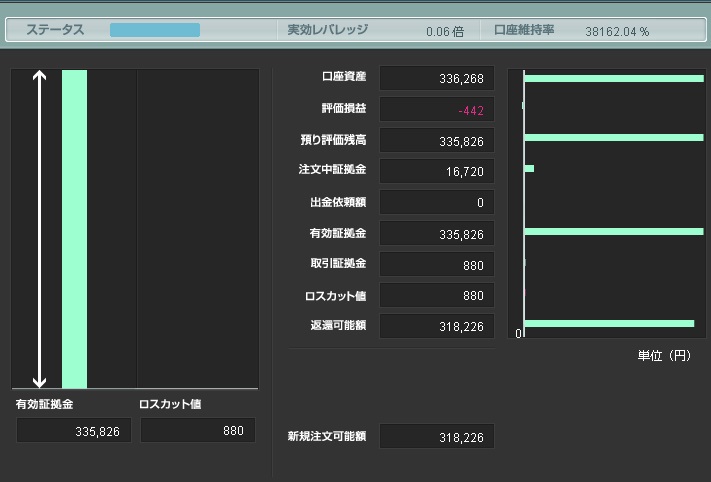Click the ロスカット値 field under left chart

pyautogui.click(x=198, y=430)
